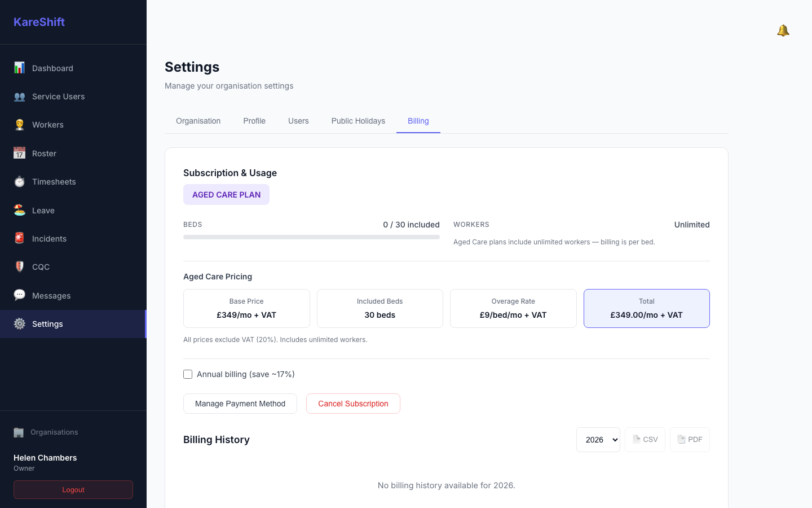The height and width of the screenshot is (508, 812).
Task: Click the Included Beds card
Action: (x=380, y=308)
